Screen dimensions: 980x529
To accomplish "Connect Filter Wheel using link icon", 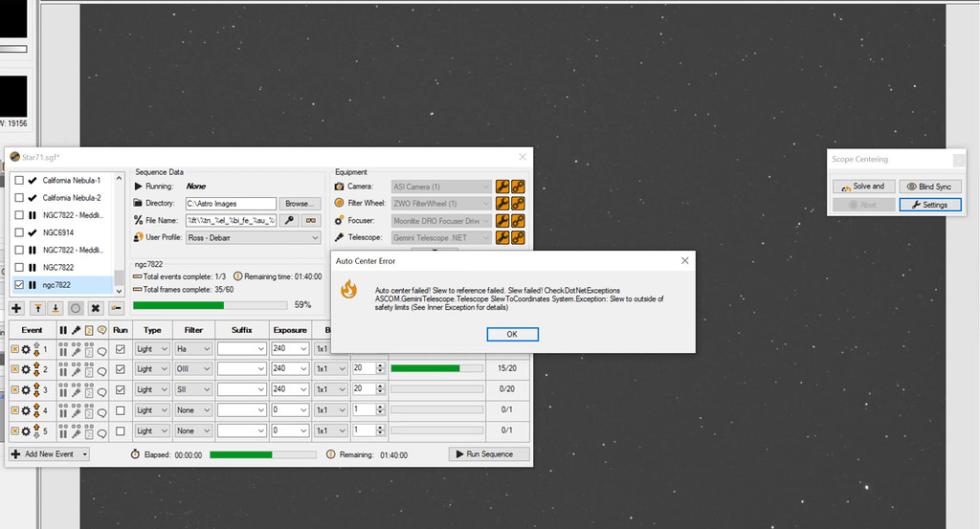I will click(x=518, y=203).
